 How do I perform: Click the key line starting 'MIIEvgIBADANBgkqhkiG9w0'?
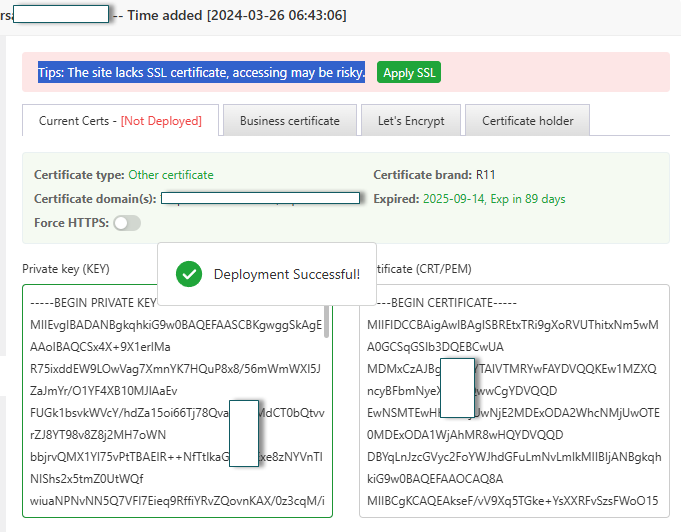[176, 325]
